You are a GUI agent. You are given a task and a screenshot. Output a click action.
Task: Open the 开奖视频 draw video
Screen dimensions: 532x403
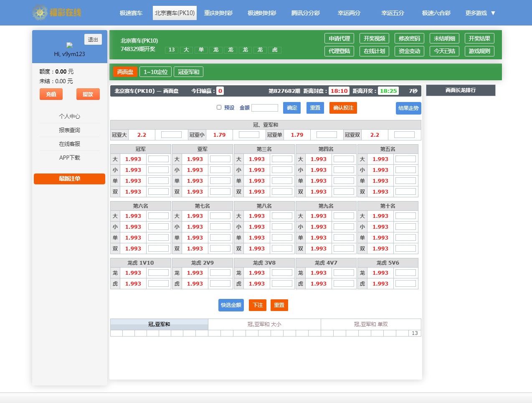pos(374,38)
